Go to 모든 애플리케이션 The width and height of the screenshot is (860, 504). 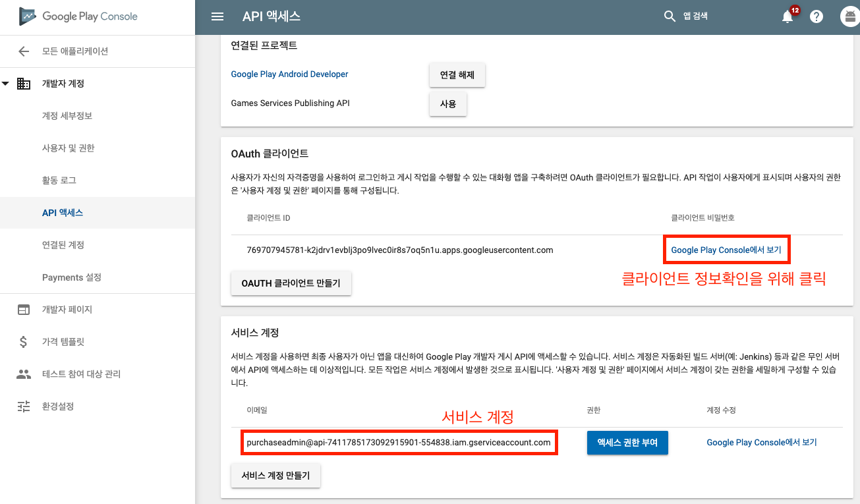(75, 51)
